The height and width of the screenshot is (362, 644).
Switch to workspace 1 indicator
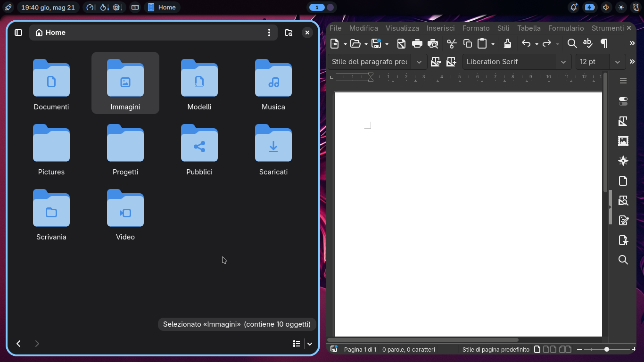(317, 8)
